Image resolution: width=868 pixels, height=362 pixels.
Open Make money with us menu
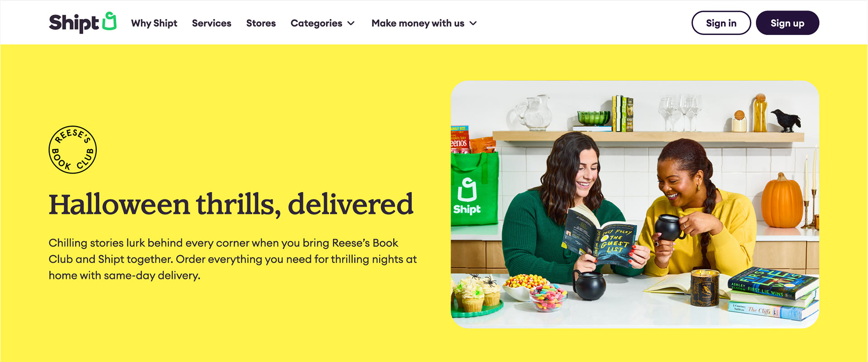[424, 23]
